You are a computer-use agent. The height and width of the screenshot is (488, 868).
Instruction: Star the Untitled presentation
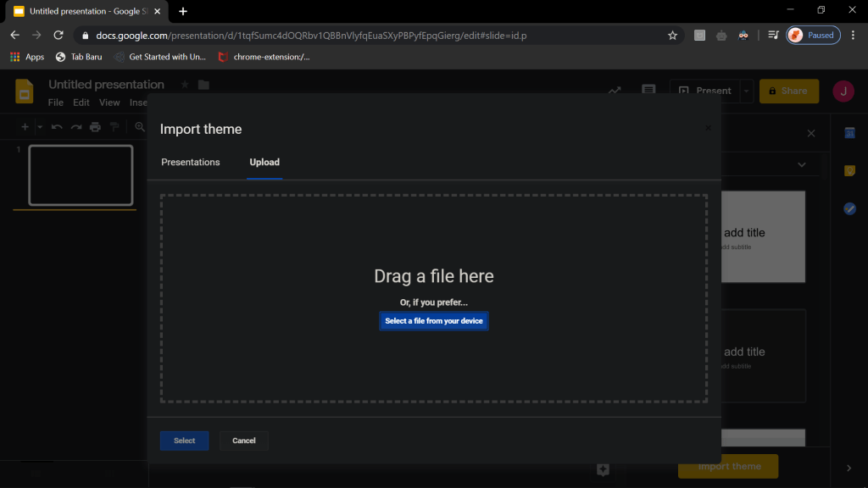185,85
